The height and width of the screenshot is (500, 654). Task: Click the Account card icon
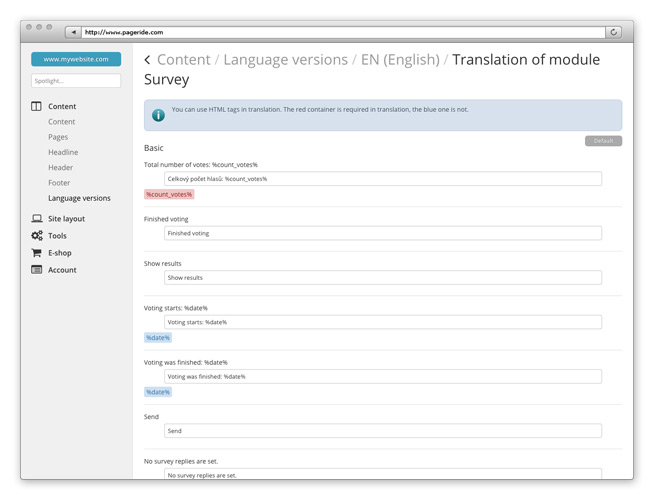[x=37, y=270]
